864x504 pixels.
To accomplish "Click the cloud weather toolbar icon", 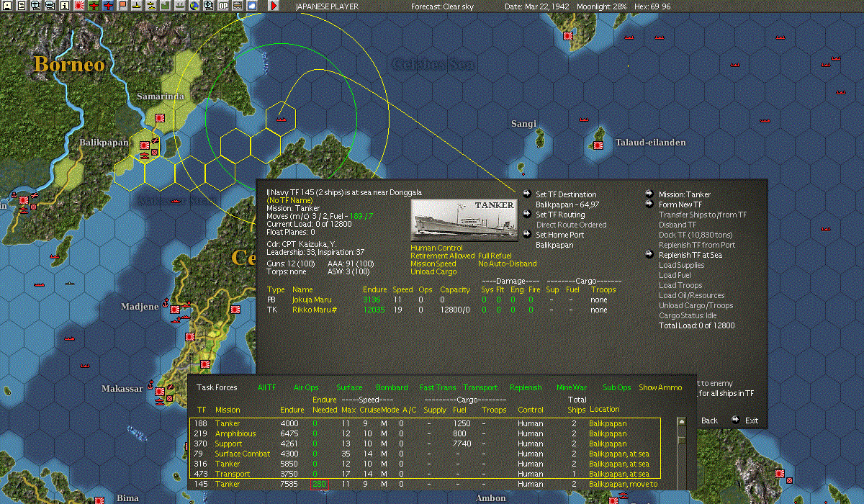I will click(x=252, y=5).
